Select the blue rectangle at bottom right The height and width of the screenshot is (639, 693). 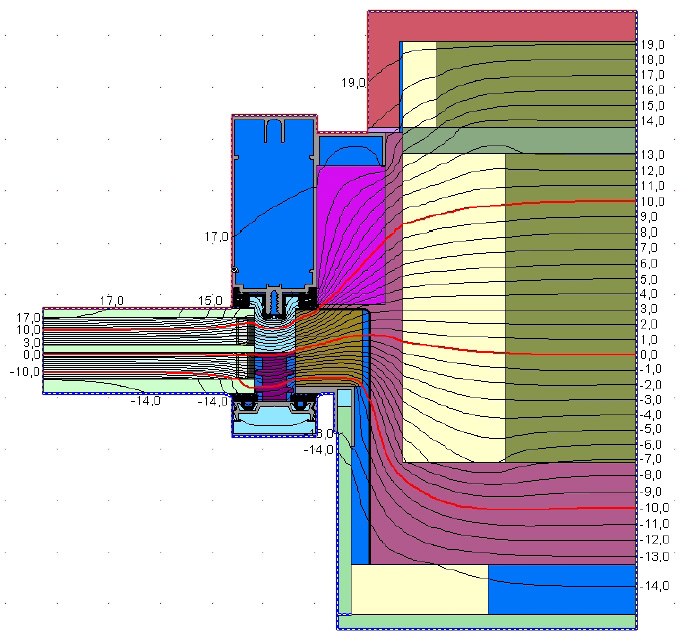pos(560,589)
